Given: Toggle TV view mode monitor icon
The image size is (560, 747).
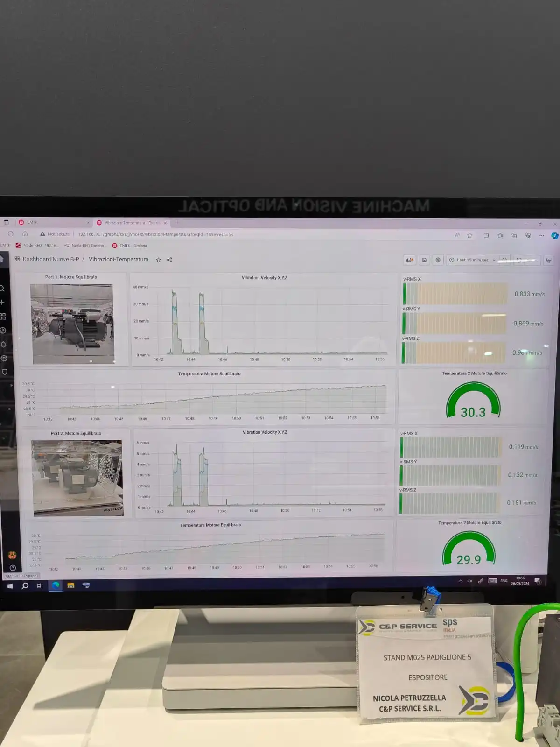Looking at the screenshot, I should click(x=549, y=260).
